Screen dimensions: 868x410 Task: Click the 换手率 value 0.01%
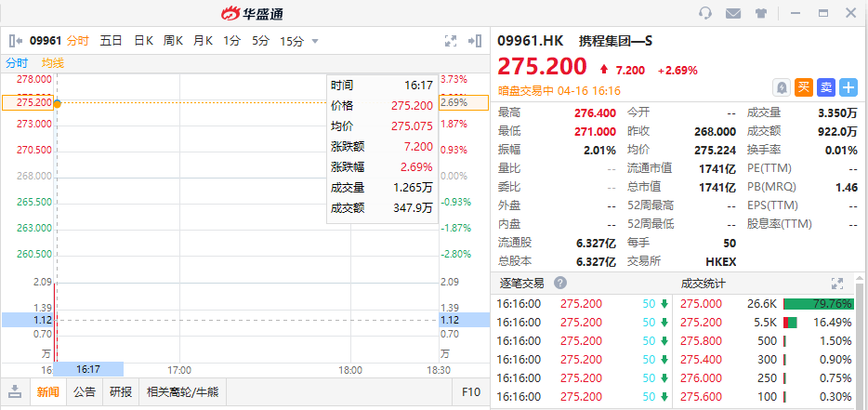tap(841, 151)
